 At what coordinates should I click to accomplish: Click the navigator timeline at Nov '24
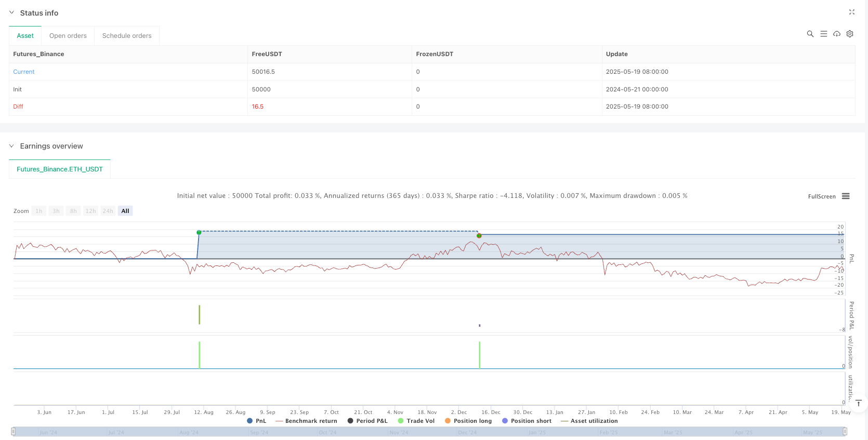pos(399,432)
